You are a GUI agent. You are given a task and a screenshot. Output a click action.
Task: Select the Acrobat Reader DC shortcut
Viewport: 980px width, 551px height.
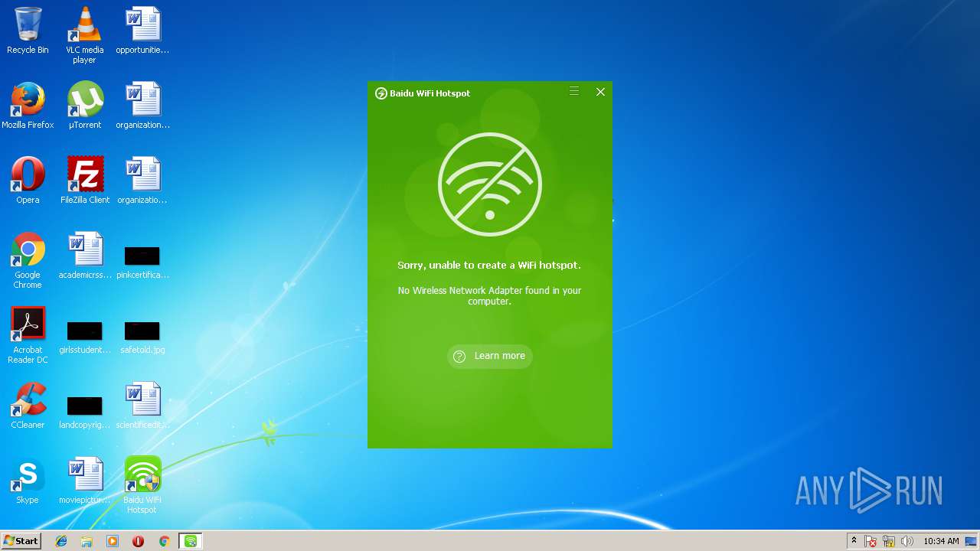coord(28,335)
